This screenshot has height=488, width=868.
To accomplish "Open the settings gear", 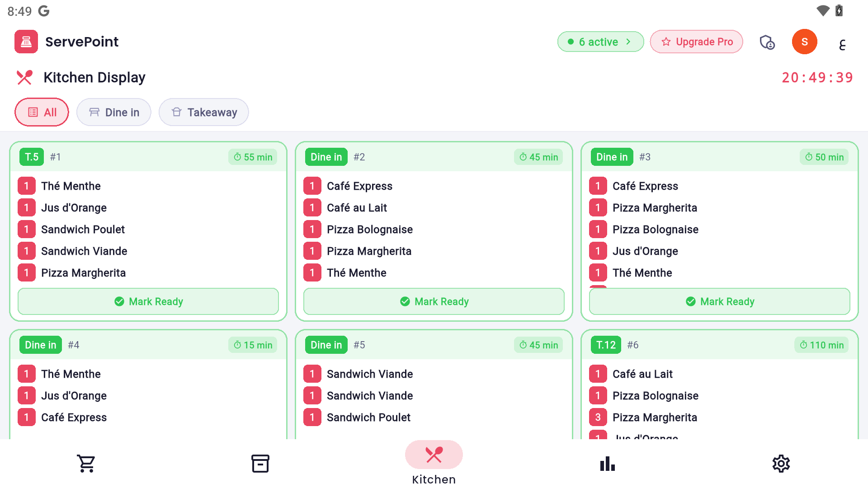I will 781,463.
